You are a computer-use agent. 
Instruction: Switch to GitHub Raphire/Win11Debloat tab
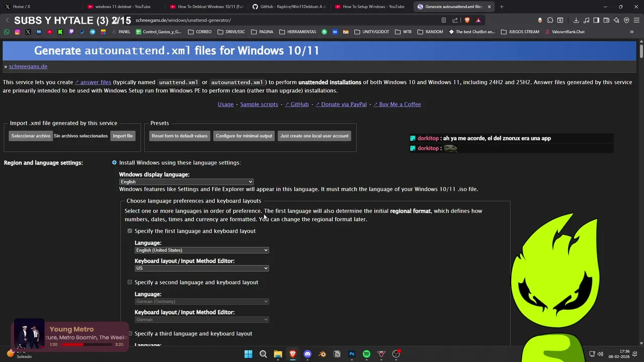[x=288, y=7]
